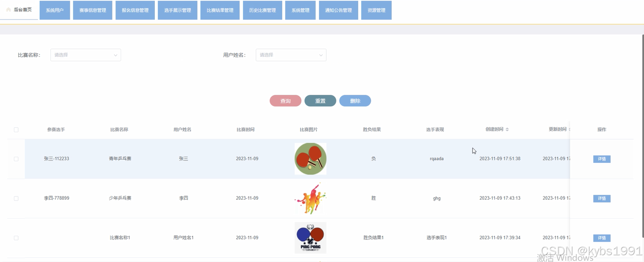
Task: Click the 青年乒乓赛 cell
Action: [120, 158]
